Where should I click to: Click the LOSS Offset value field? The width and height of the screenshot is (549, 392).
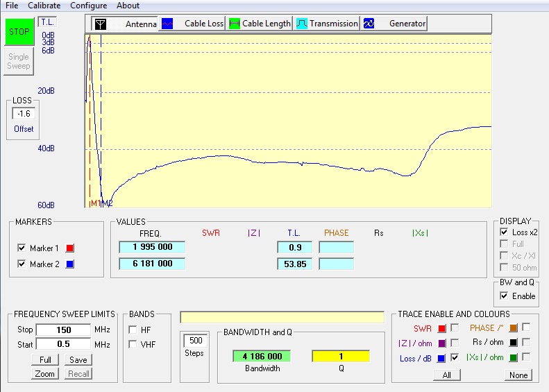point(24,114)
